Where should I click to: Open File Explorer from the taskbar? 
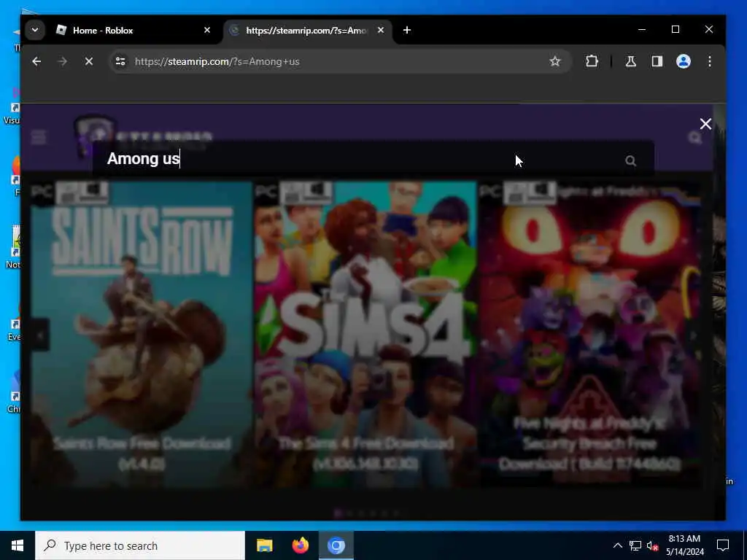click(x=264, y=545)
